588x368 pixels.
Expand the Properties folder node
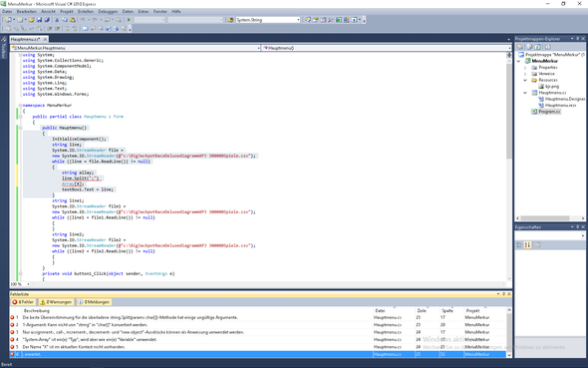click(x=525, y=68)
